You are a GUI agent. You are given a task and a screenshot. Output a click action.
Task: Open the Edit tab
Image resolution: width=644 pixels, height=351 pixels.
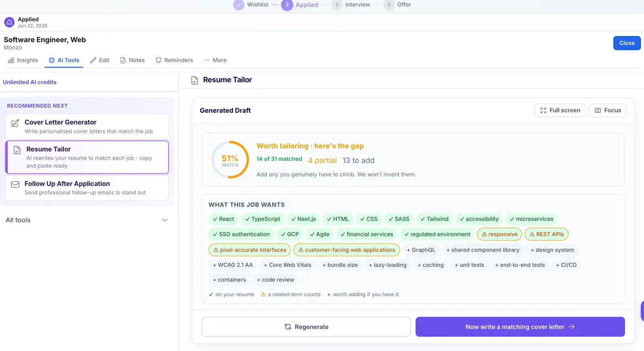pos(100,60)
